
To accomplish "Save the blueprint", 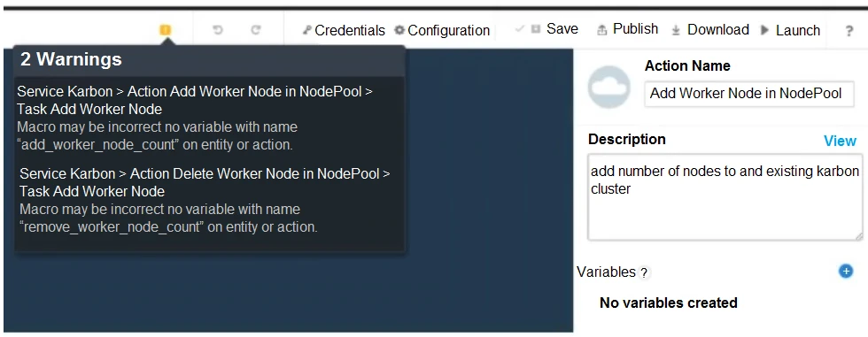I will coord(554,28).
